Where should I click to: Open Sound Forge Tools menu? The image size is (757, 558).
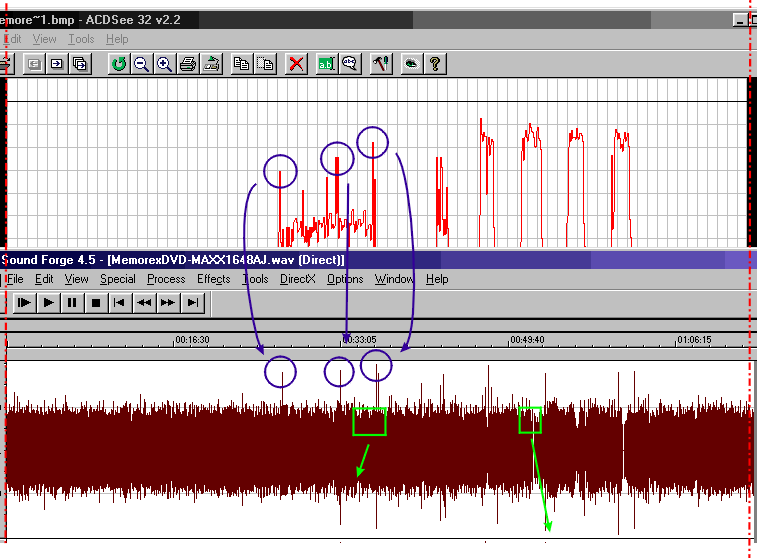(255, 279)
